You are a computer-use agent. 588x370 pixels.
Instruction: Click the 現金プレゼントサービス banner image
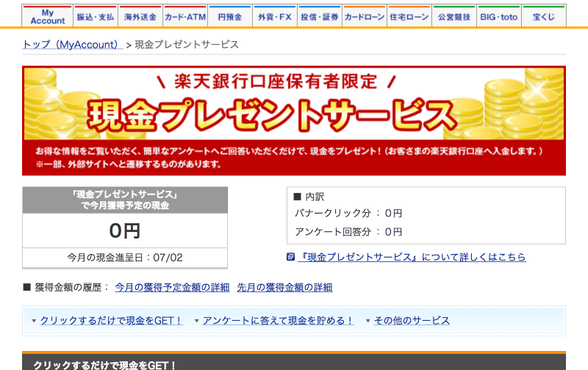[293, 120]
